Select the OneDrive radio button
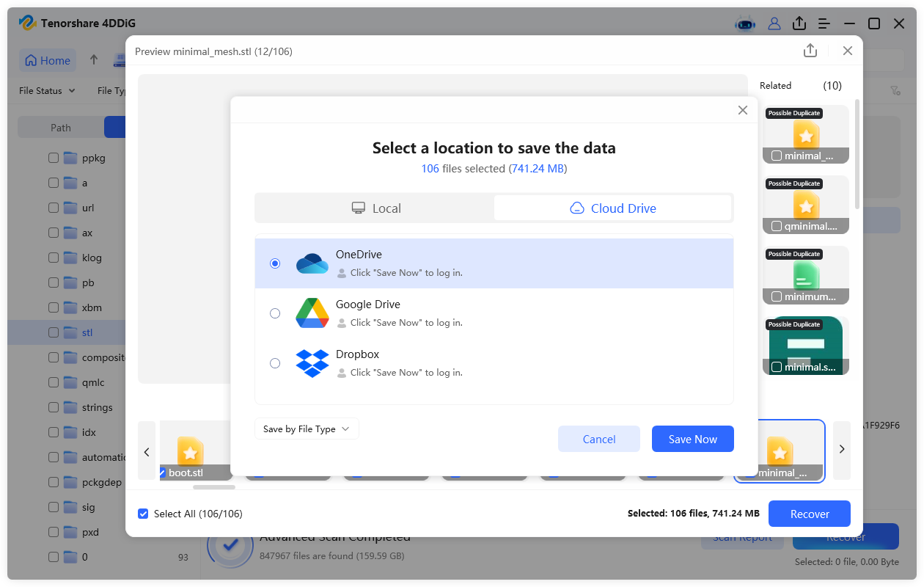This screenshot has height=587, width=924. coord(275,263)
